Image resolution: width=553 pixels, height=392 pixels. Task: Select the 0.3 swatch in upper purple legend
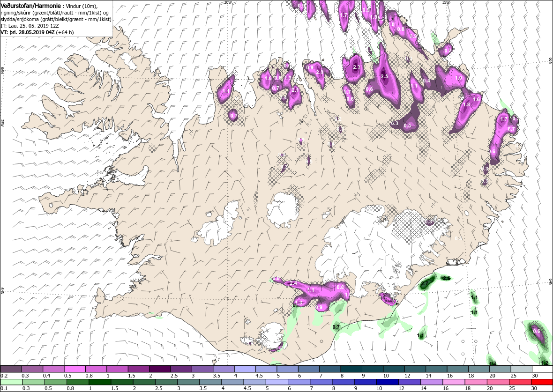pos(32,370)
